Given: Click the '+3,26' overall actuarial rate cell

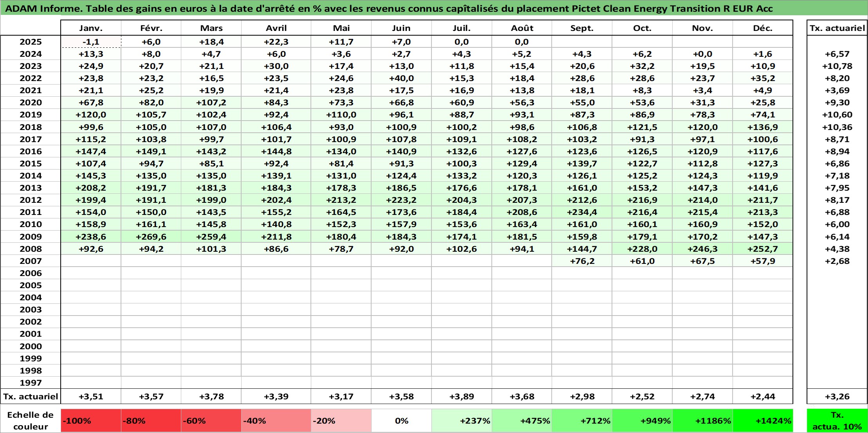Looking at the screenshot, I should tap(837, 396).
